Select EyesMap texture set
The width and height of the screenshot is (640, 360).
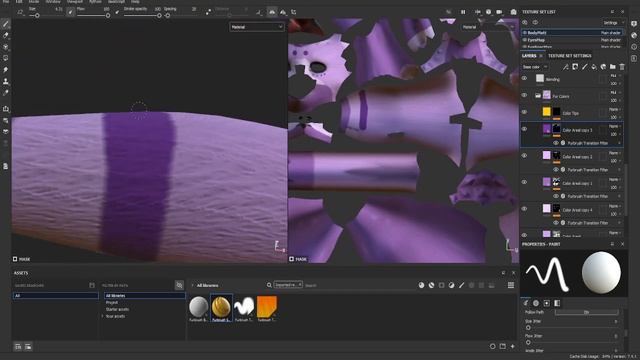click(x=572, y=40)
